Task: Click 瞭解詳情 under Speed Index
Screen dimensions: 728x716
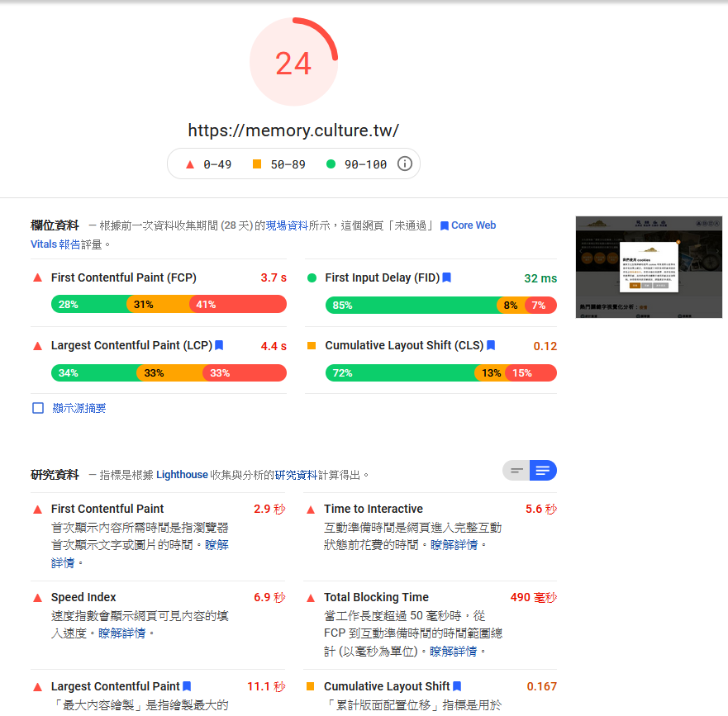Action: tap(122, 633)
